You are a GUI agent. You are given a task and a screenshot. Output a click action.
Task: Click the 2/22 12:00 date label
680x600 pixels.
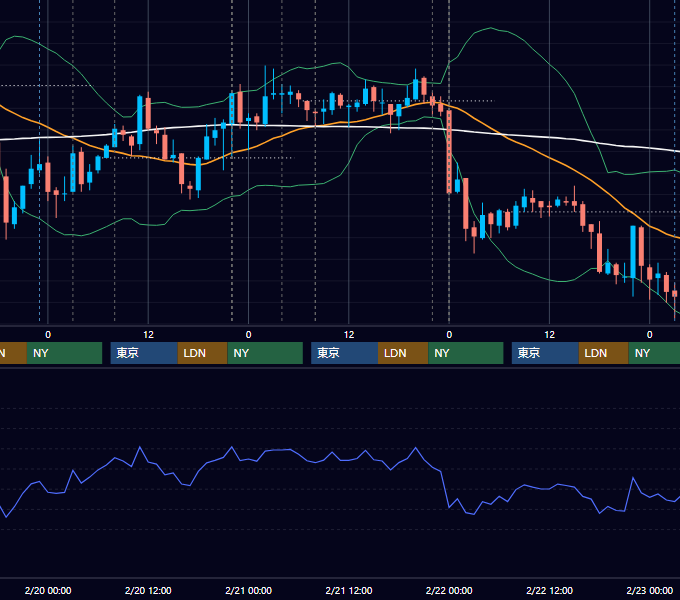(549, 590)
